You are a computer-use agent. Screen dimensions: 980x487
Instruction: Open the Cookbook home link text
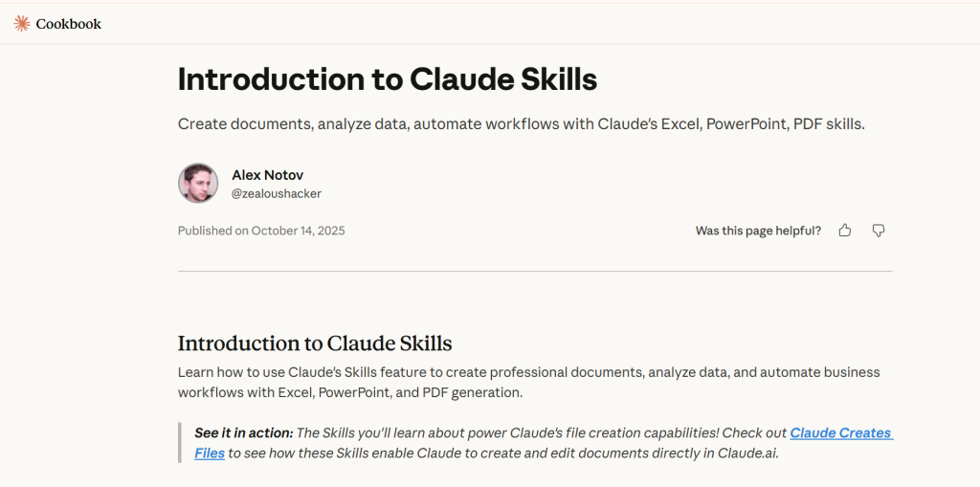pos(68,23)
